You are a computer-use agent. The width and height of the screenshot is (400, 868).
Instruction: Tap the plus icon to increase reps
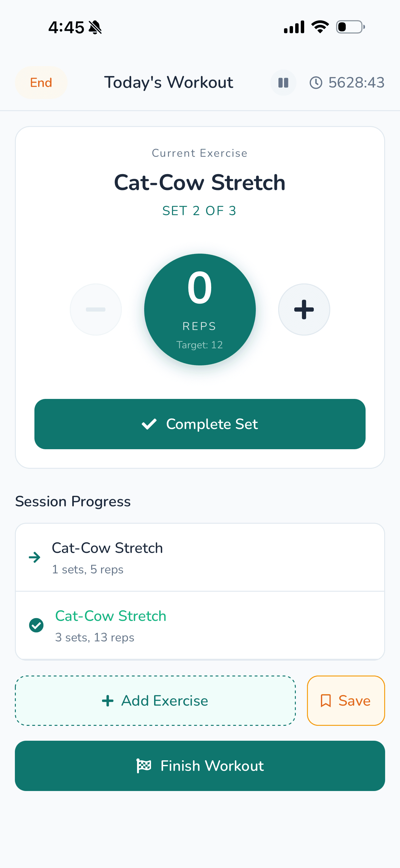(304, 309)
